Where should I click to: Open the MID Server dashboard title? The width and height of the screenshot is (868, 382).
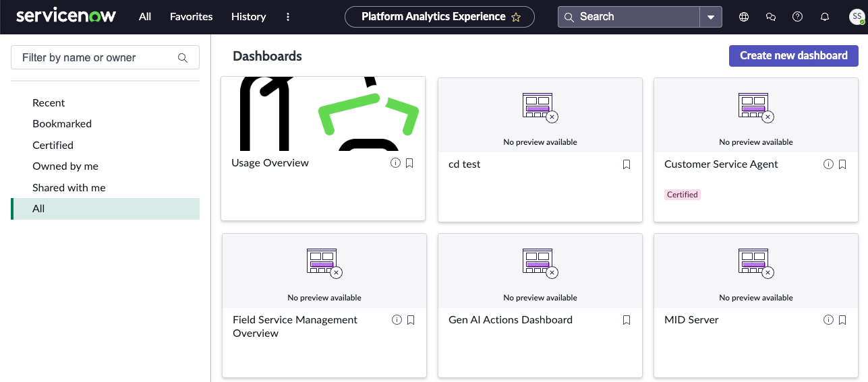click(x=691, y=320)
